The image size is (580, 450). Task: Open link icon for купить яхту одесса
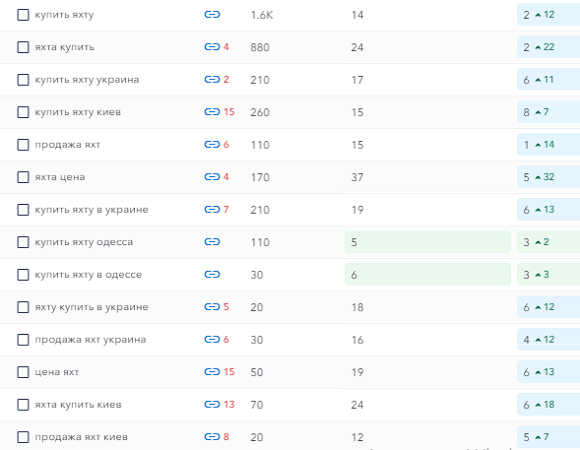(x=212, y=242)
